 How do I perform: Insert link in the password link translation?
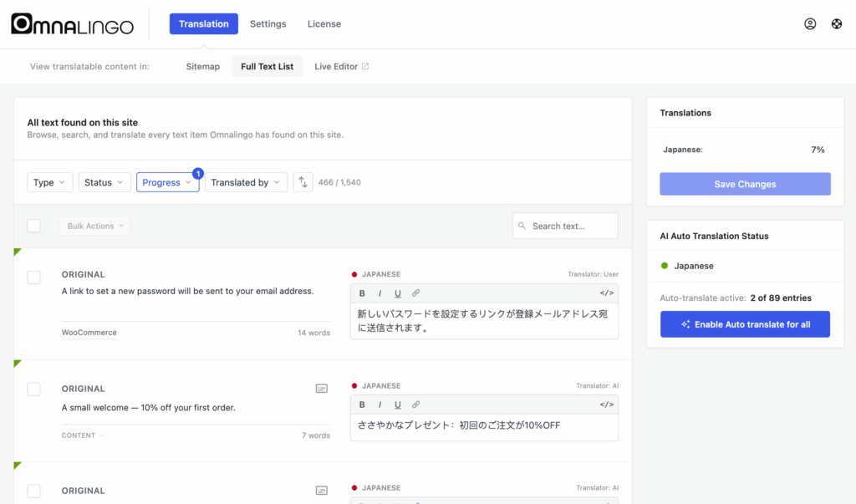click(415, 293)
